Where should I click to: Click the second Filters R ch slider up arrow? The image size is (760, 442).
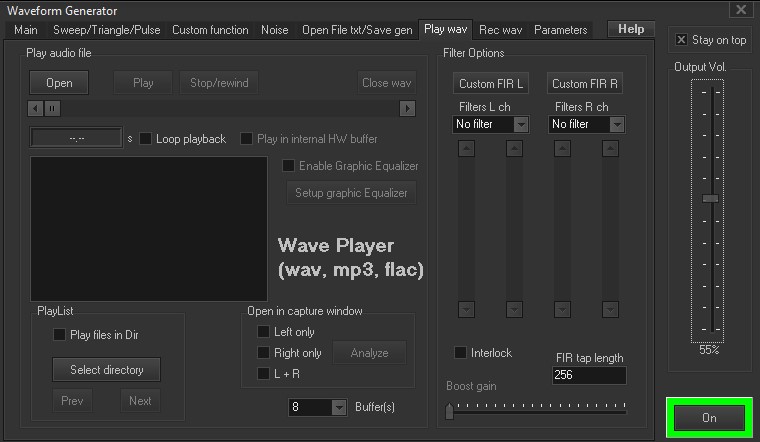coord(610,148)
